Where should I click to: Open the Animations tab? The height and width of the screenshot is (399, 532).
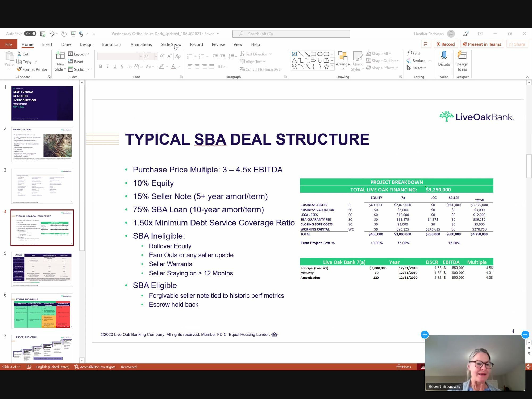pos(141,44)
